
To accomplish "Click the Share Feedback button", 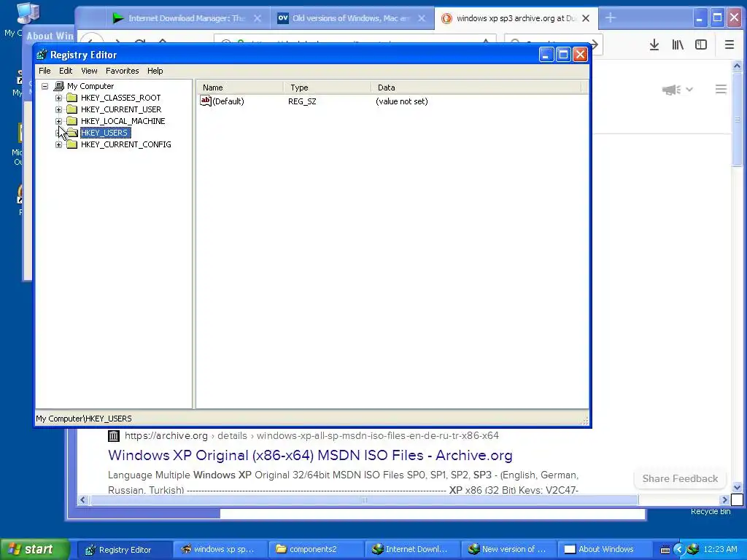I will point(680,478).
